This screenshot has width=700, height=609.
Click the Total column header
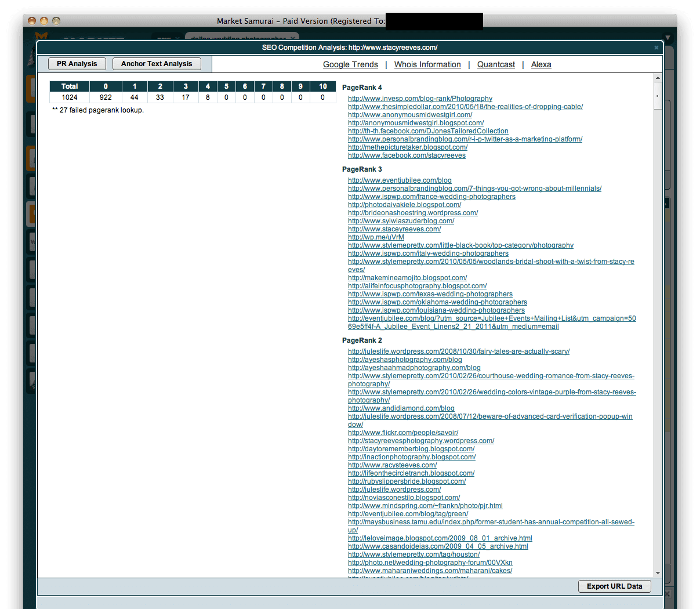point(70,86)
